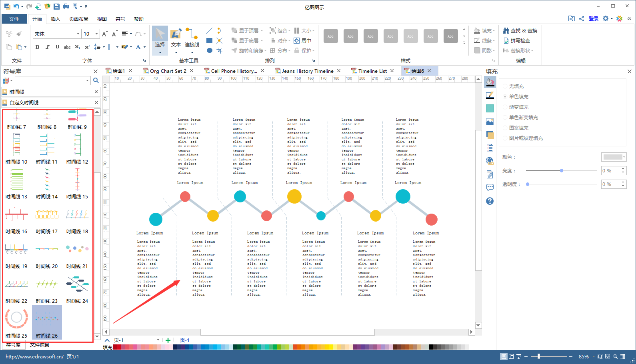The width and height of the screenshot is (636, 364).
Task: Click the first Abc style preset
Action: 330,36
